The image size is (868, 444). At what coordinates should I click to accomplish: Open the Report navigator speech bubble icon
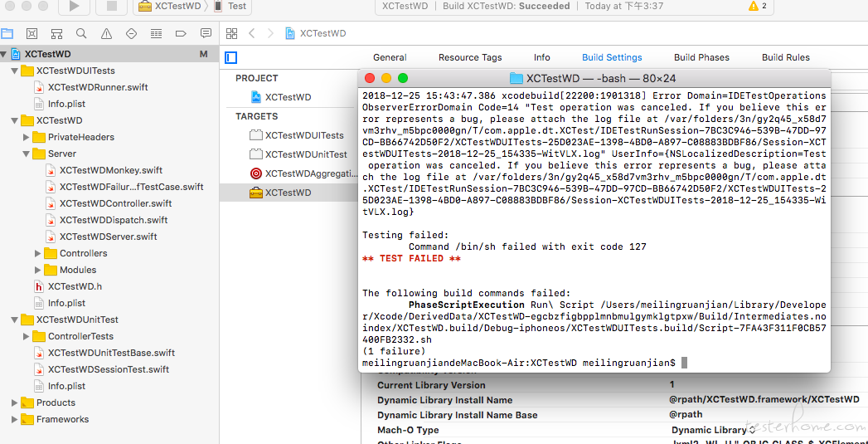click(206, 33)
